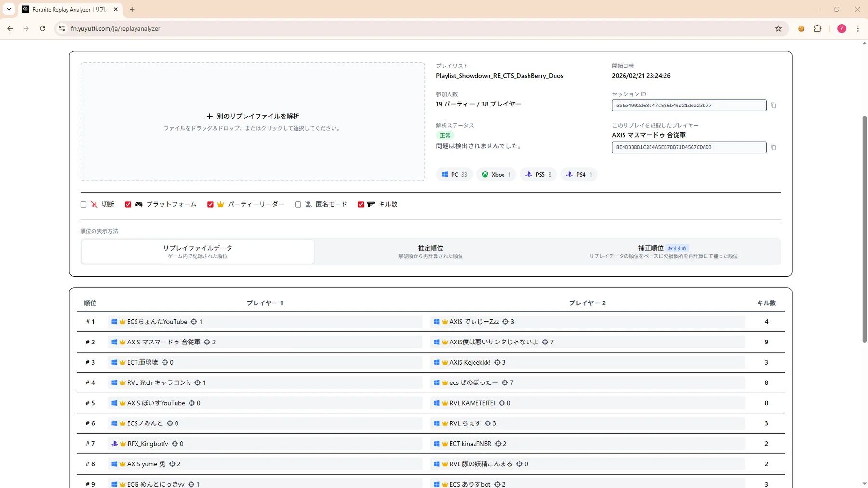This screenshot has width=868, height=488.
Task: Click the PlayStation icon next to RFX_Kingbotfv
Action: (115, 444)
